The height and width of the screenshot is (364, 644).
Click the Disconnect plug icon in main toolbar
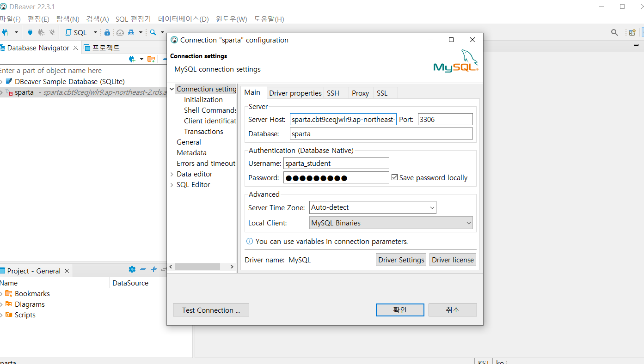52,32
